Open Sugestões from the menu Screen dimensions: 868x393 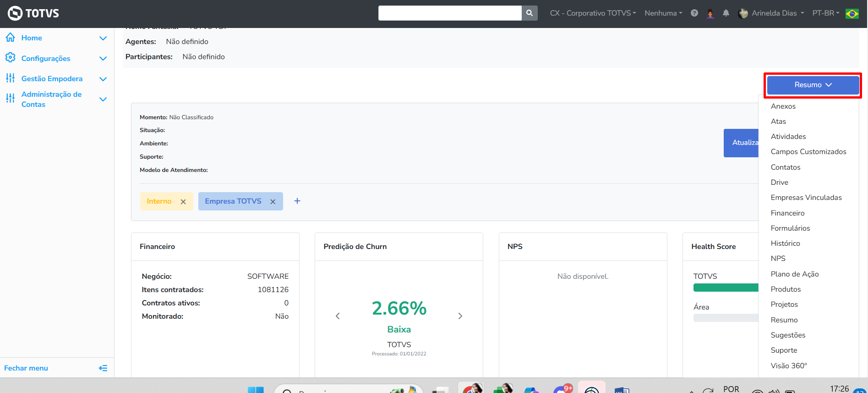(x=788, y=335)
